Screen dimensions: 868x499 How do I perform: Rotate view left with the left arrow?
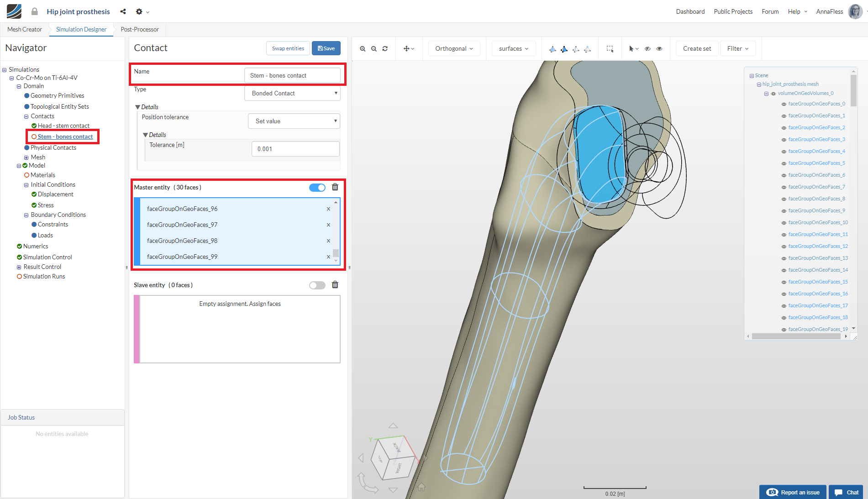click(361, 457)
